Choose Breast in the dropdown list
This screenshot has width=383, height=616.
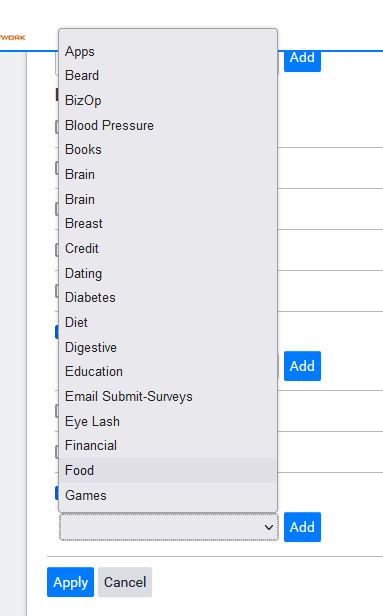tap(168, 224)
